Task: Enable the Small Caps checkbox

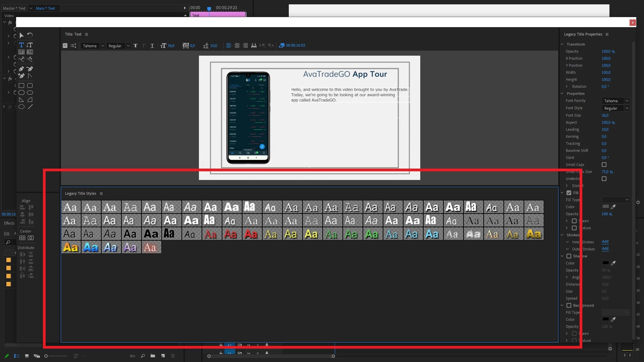Action: coord(604,165)
